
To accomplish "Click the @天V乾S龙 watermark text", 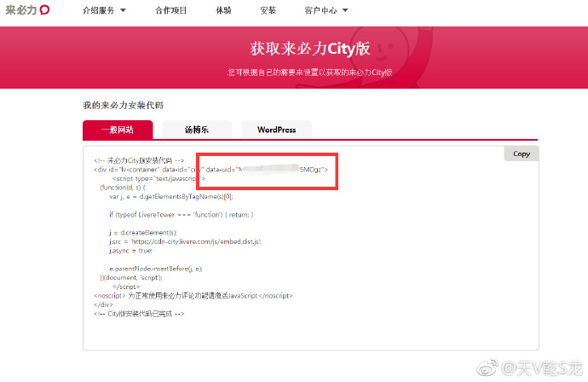I will (542, 368).
